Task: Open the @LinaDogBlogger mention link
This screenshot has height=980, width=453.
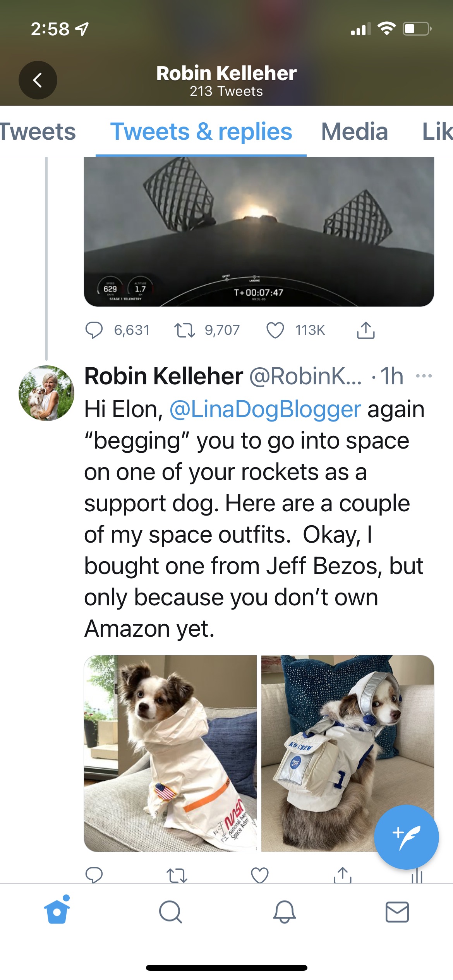Action: 265,409
